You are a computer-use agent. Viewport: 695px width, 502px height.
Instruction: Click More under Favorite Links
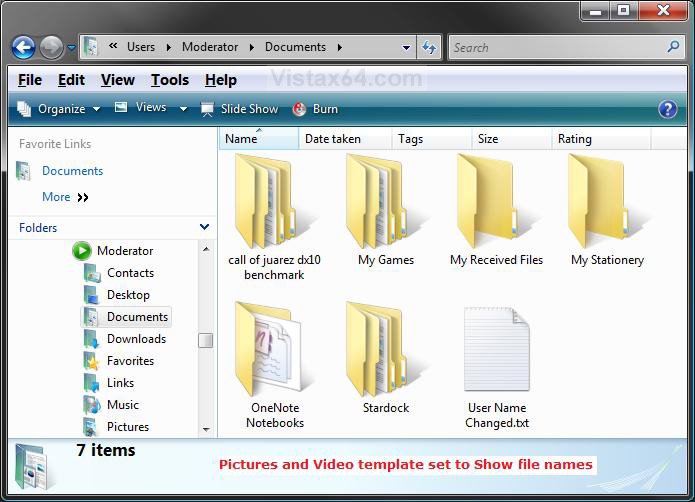pyautogui.click(x=56, y=197)
